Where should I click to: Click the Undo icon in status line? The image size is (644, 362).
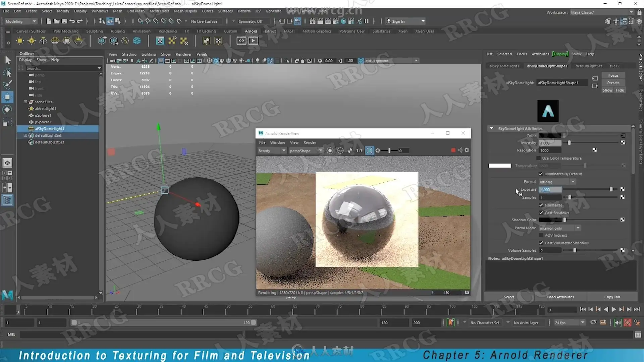pyautogui.click(x=72, y=21)
